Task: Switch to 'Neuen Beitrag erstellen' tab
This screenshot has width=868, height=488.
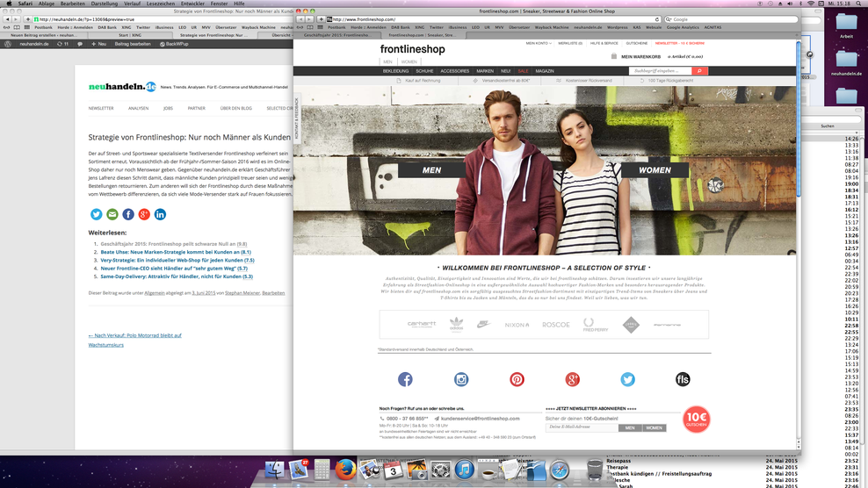Action: pos(44,35)
